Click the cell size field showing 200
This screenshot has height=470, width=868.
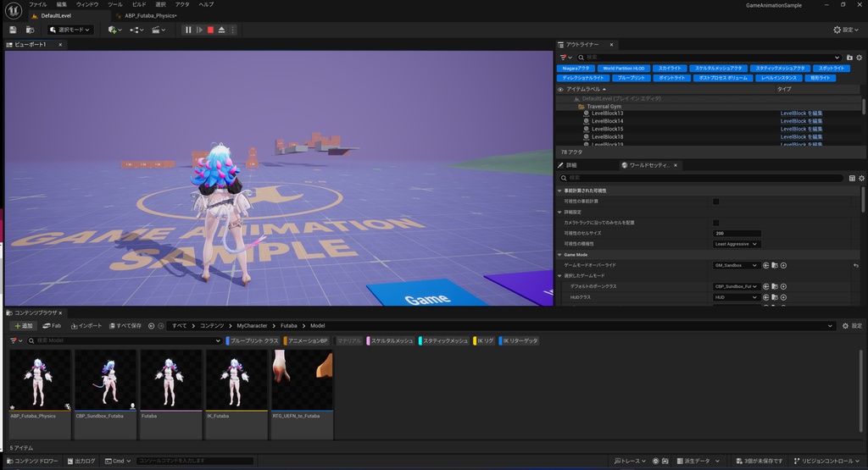[x=737, y=234]
